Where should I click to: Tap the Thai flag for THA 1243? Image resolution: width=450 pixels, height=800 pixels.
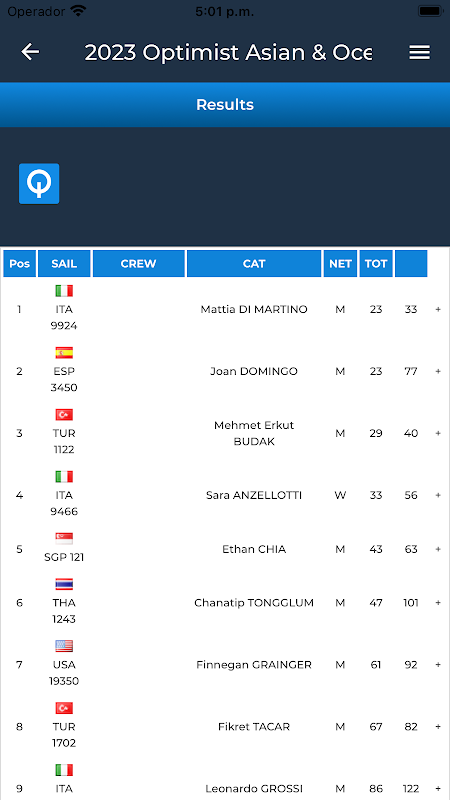click(64, 584)
